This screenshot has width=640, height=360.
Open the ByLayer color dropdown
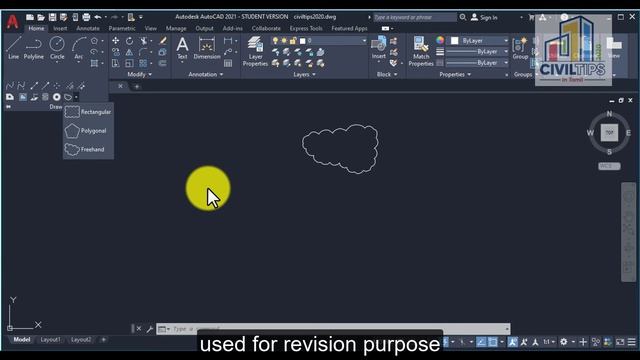tap(506, 41)
